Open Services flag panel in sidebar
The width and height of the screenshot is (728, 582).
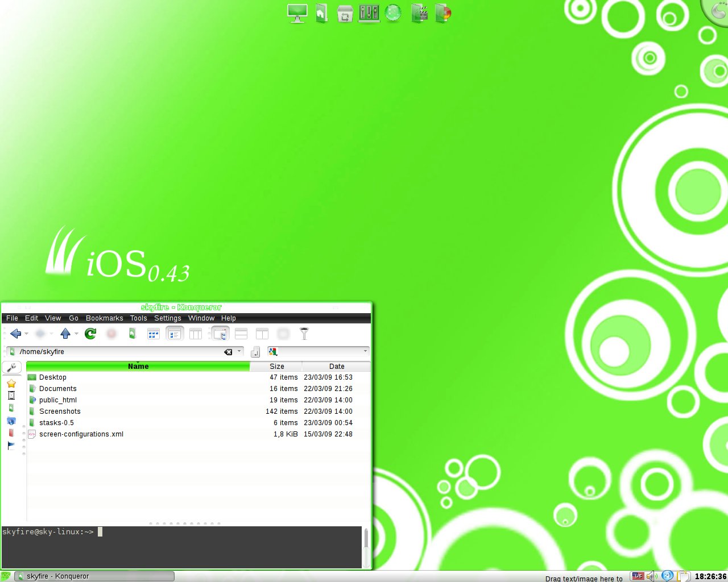click(x=11, y=446)
